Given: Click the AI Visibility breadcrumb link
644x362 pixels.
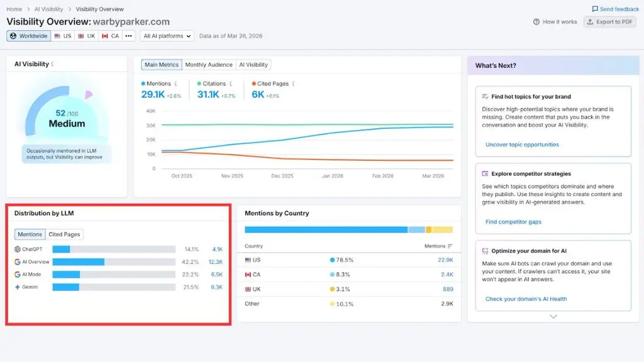Looking at the screenshot, I should point(49,9).
